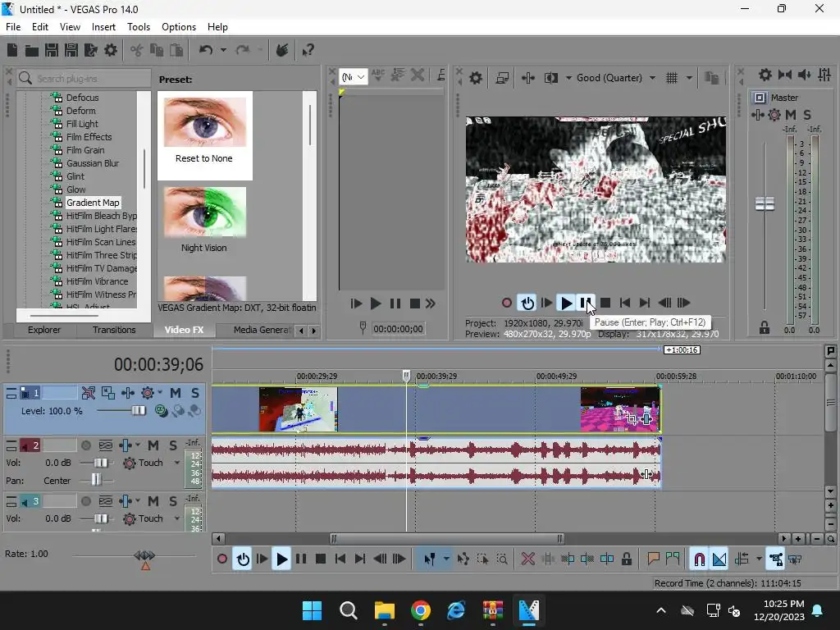Mute audio Track 2 with M
Screen dimensions: 840x630
coord(153,445)
